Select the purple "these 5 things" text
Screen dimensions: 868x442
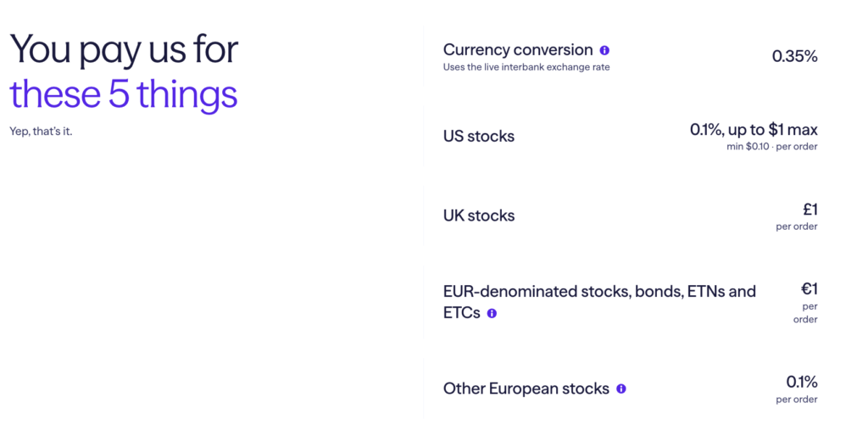(124, 95)
